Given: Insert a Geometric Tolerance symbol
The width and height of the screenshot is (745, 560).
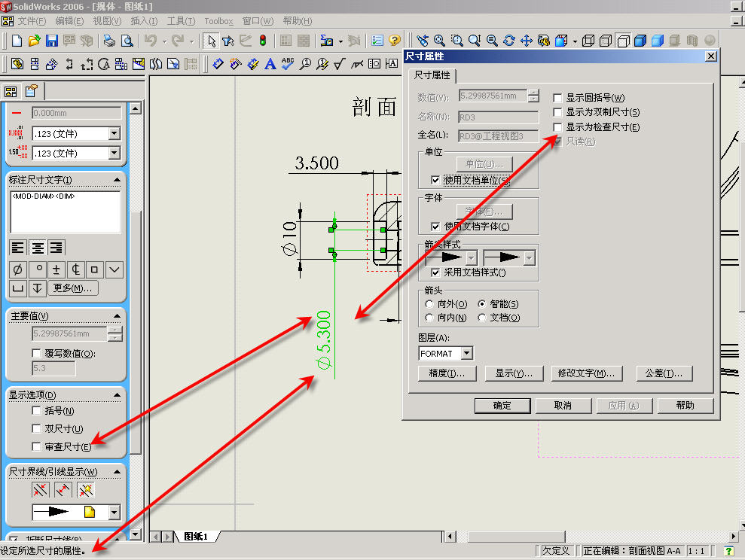Looking at the screenshot, I should (374, 63).
